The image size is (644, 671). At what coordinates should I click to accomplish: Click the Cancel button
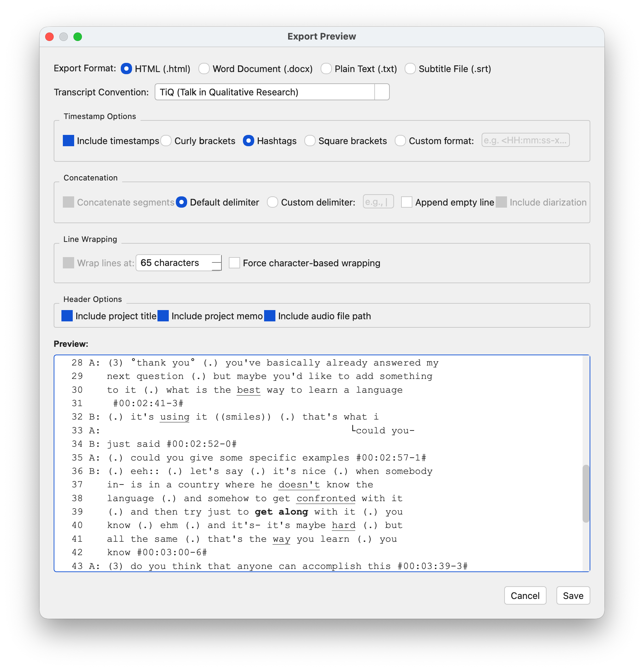[525, 595]
